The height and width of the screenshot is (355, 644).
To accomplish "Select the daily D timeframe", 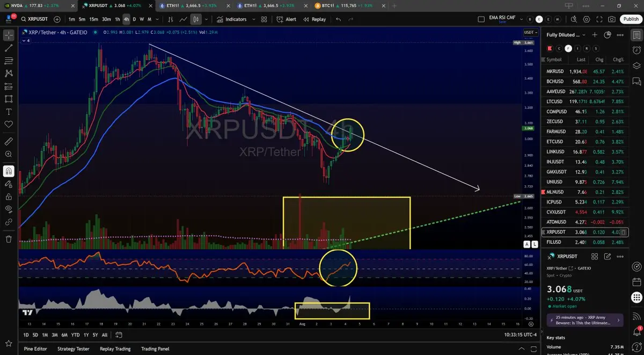I will pyautogui.click(x=134, y=19).
